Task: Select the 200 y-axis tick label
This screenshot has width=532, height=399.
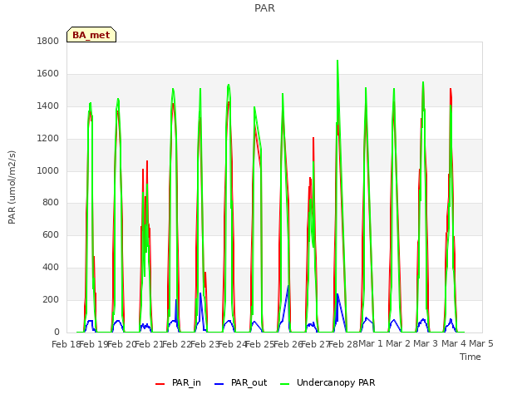Action: 51,299
